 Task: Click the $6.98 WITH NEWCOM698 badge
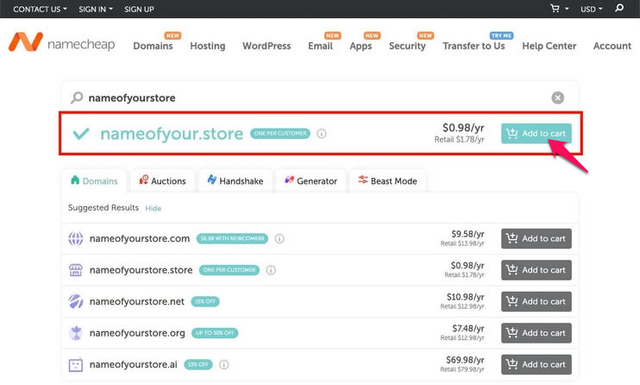click(x=232, y=238)
